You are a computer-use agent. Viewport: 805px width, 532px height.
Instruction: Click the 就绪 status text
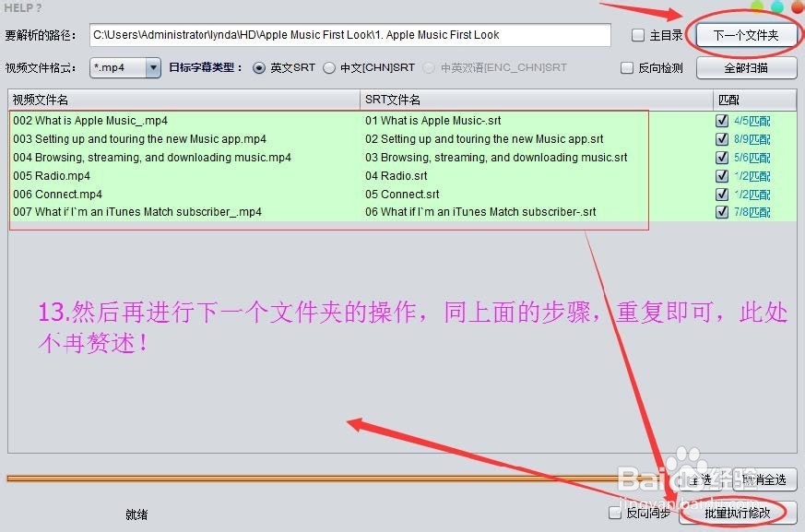coord(136,514)
